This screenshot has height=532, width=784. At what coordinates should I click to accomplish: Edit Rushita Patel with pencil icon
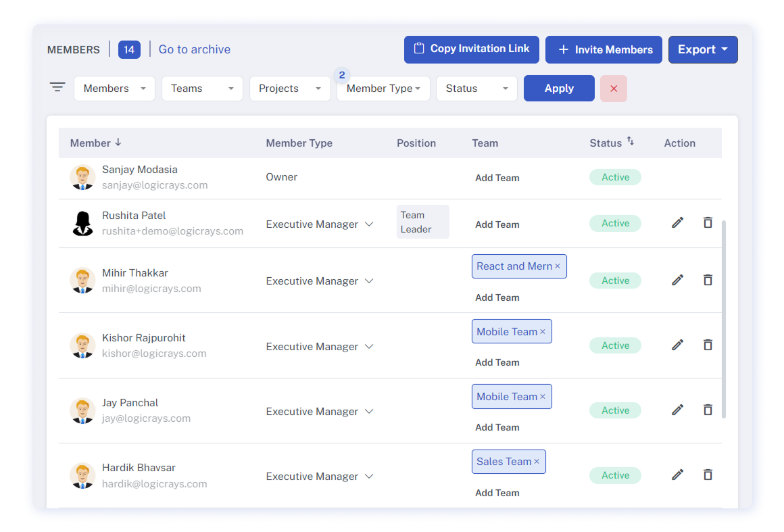tap(677, 222)
